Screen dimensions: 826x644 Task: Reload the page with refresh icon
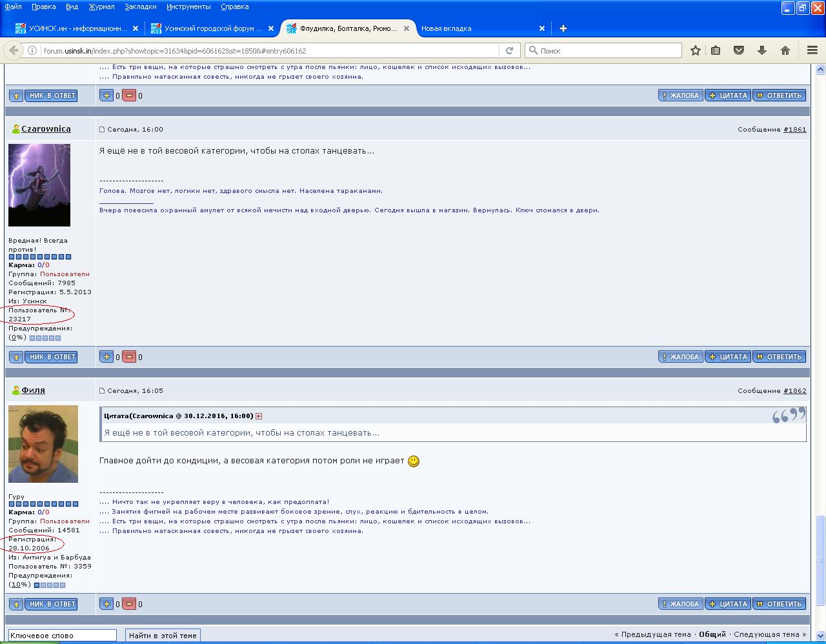click(509, 50)
